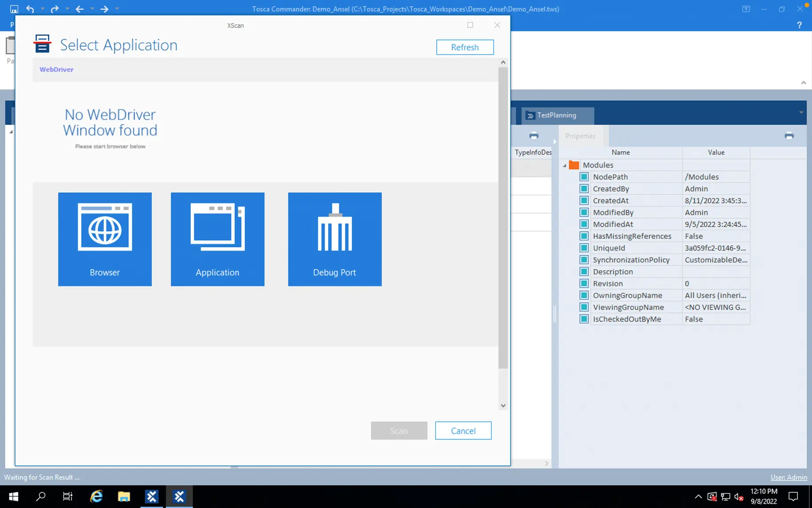Pick the Debug Port tile

[334, 239]
